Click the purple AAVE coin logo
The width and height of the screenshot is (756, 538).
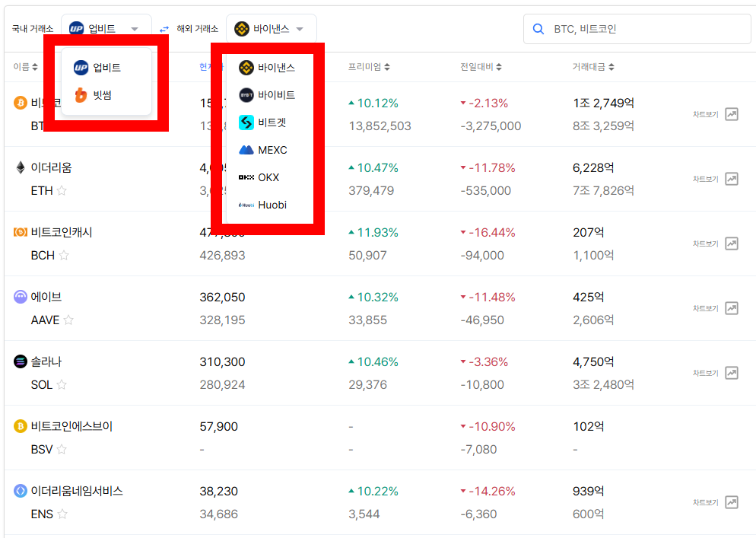point(21,297)
